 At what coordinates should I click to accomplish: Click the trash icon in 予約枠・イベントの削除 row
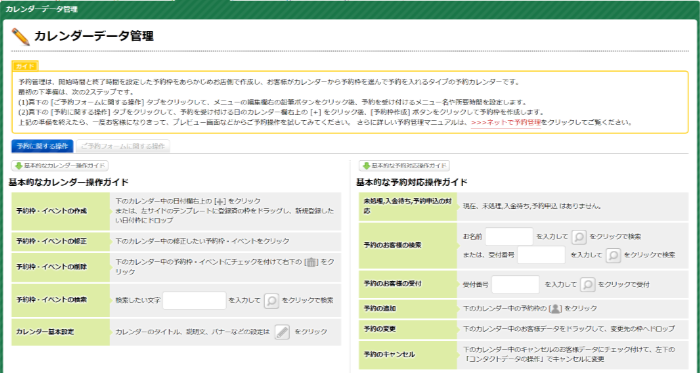[x=311, y=262]
